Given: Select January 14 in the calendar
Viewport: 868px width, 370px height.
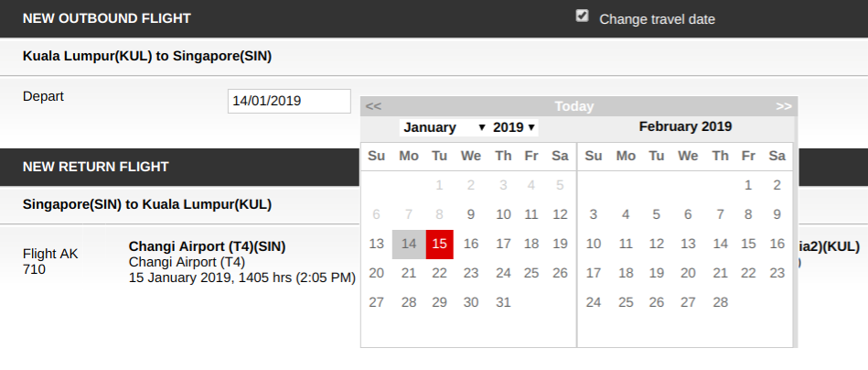Looking at the screenshot, I should coord(409,244).
